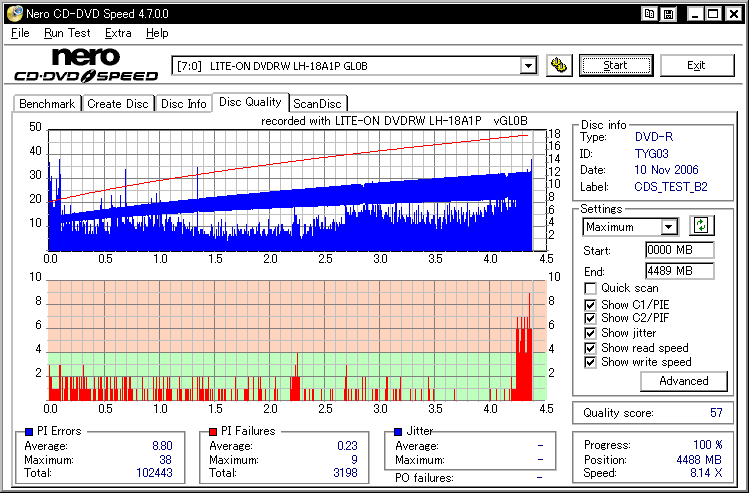Click the position value 4488 MB

(699, 460)
